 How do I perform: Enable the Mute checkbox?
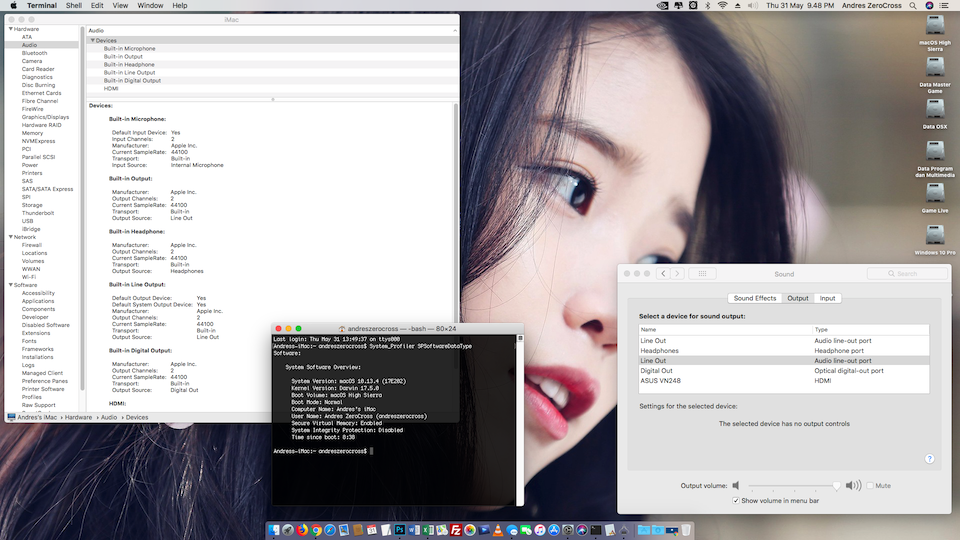[x=870, y=486]
